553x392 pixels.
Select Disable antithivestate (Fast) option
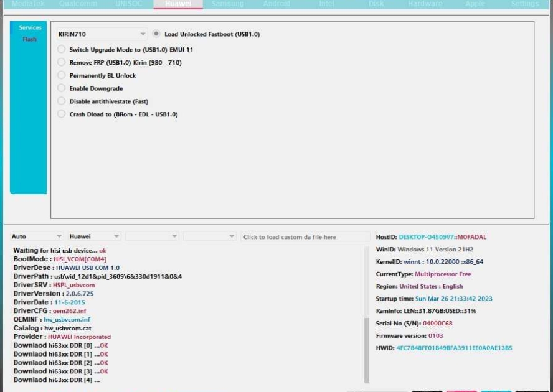(61, 101)
